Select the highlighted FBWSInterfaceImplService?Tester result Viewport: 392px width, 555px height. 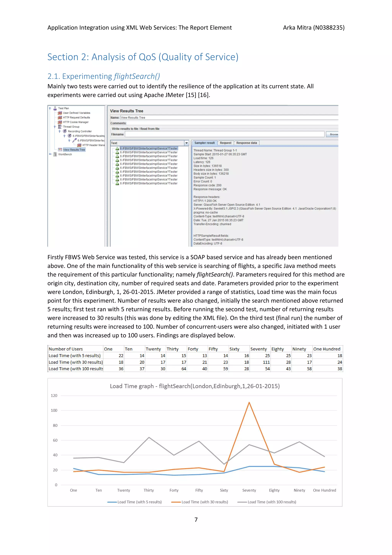149,148
